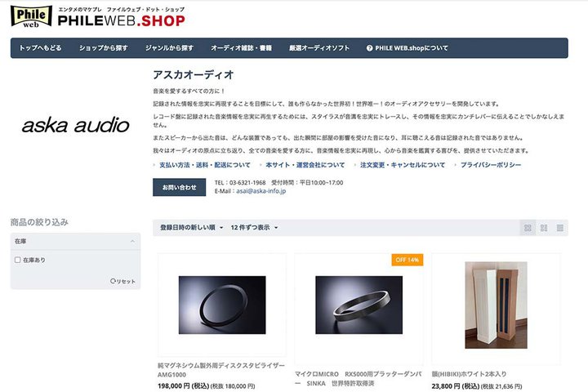The width and height of the screenshot is (588, 392).
Task: Open the ショップから探す menu
Action: [104, 48]
